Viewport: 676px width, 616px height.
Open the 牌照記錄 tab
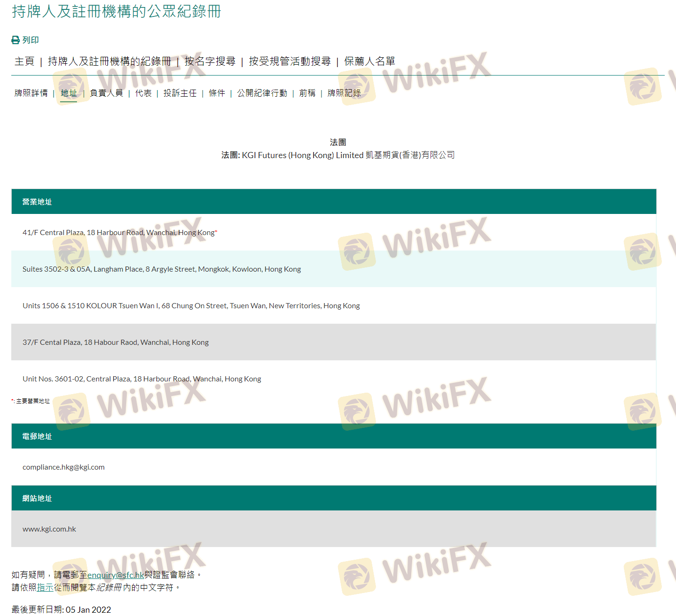[344, 93]
